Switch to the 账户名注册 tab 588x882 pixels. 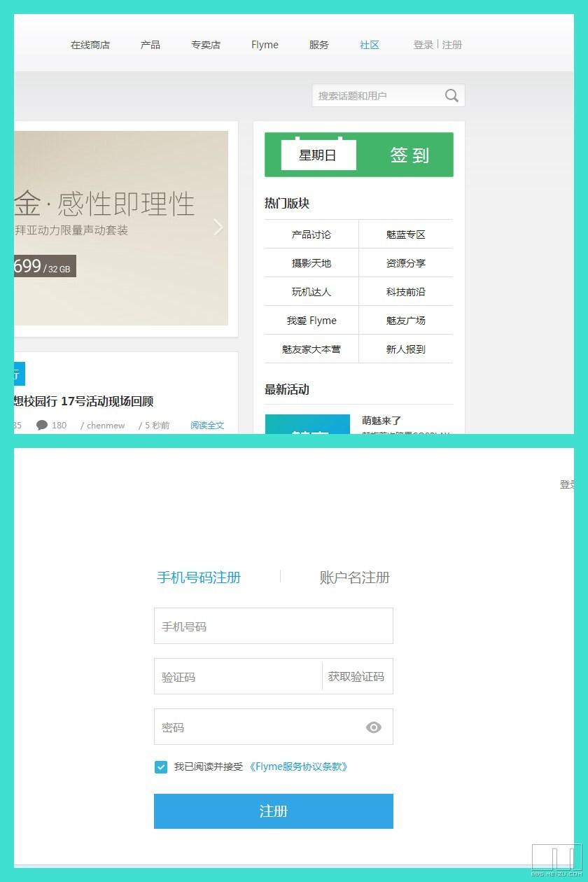click(353, 578)
